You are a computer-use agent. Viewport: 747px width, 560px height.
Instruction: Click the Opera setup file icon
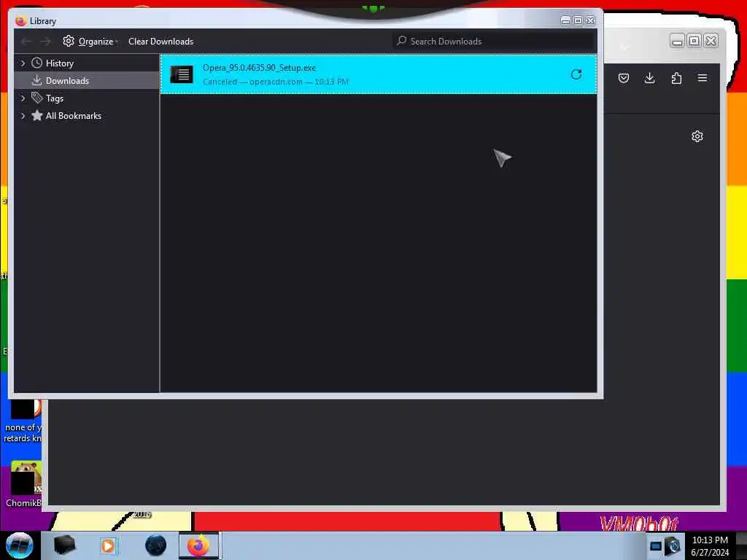pos(182,74)
